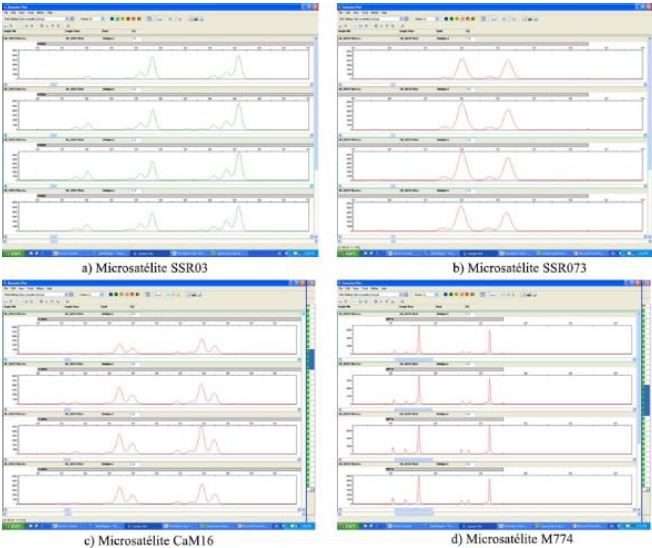Click vertical scrollbar thumb in the CaM16 window
Viewport: 652px width, 548px height.
[x=310, y=359]
